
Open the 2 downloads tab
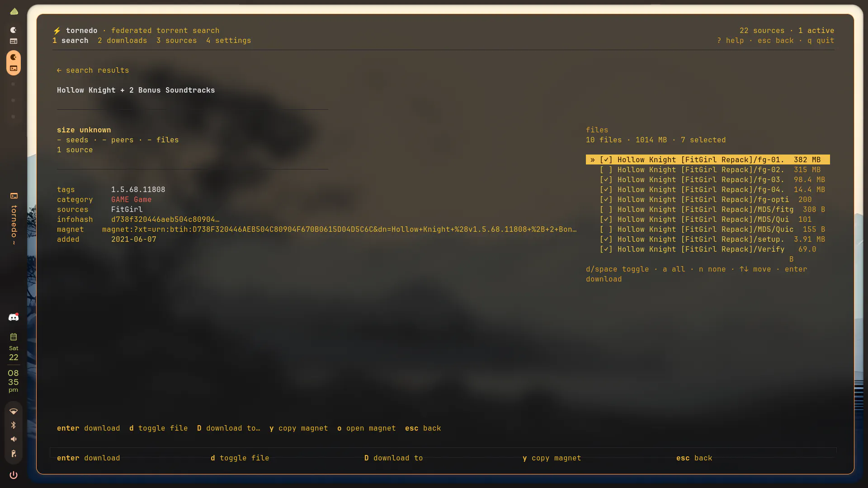point(123,41)
